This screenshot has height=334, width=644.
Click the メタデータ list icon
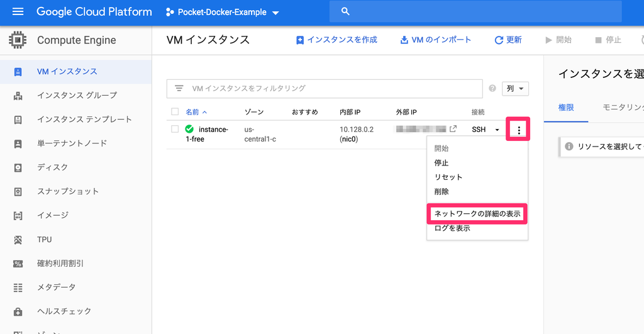pyautogui.click(x=18, y=287)
